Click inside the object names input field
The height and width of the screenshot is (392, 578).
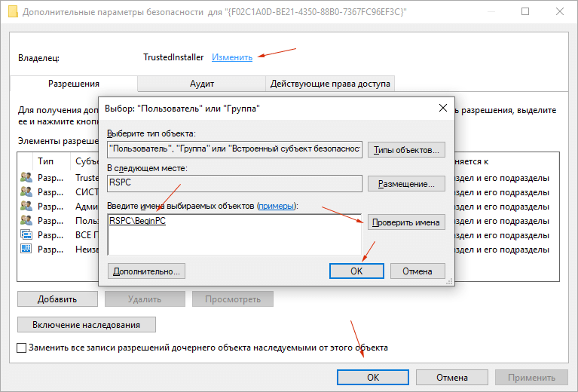coord(234,234)
